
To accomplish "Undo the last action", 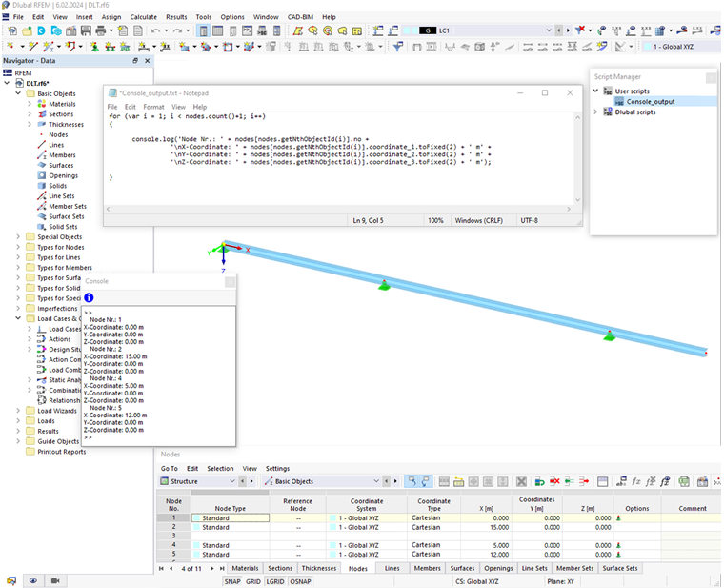I will pos(155,30).
